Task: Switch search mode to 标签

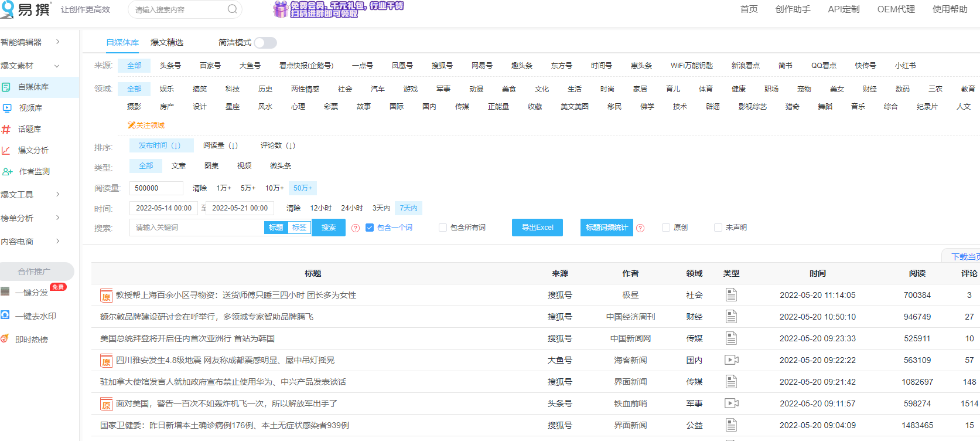Action: tap(299, 228)
